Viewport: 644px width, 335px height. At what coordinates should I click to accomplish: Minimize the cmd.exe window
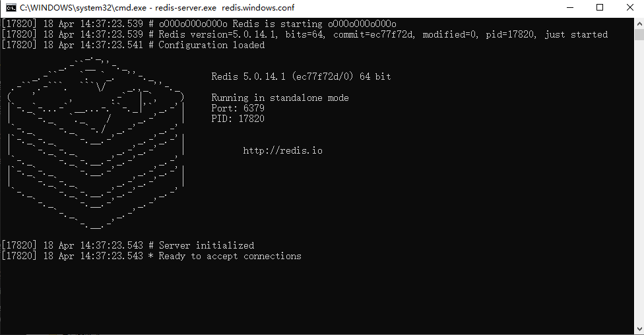(x=570, y=8)
